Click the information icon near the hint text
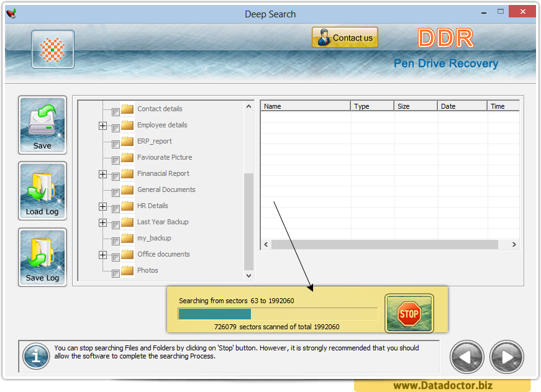Image resolution: width=541 pixels, height=392 pixels. 35,357
